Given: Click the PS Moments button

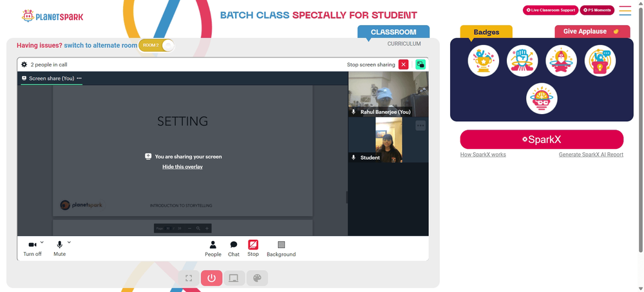Looking at the screenshot, I should pyautogui.click(x=597, y=10).
